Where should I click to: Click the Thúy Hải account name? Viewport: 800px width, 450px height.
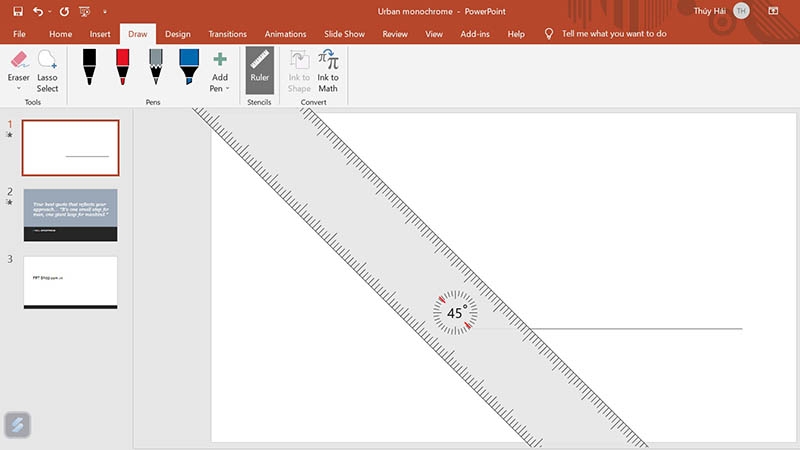tap(709, 11)
